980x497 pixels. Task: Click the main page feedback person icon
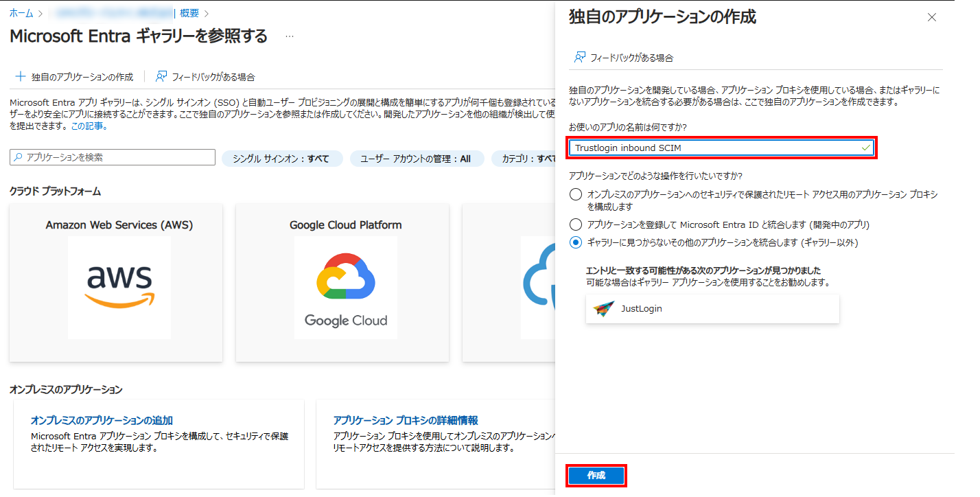162,77
